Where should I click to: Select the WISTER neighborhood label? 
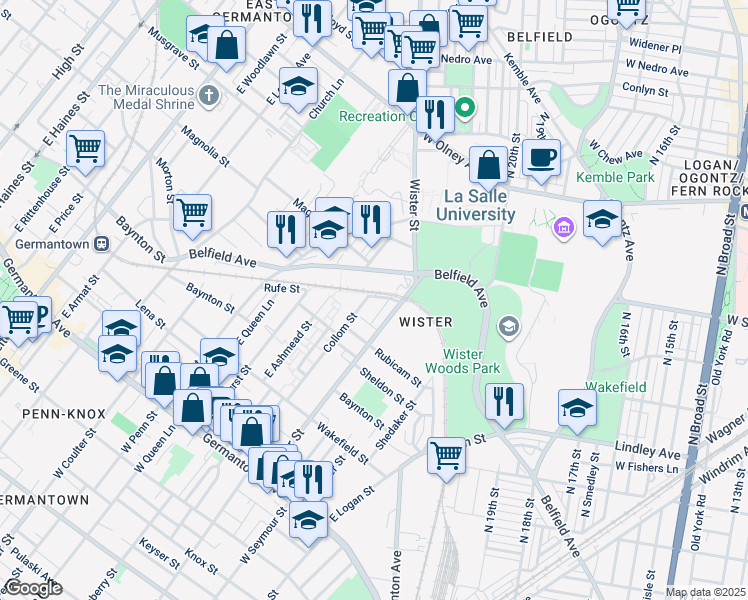tap(426, 322)
